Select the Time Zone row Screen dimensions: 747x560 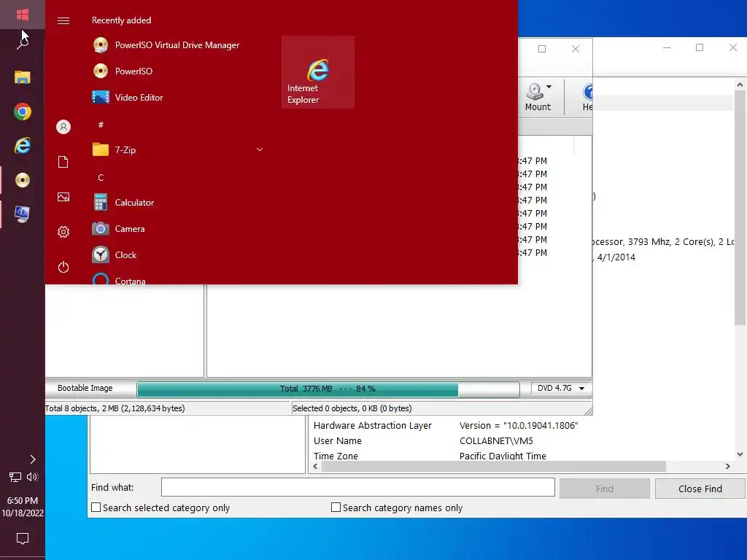point(430,456)
